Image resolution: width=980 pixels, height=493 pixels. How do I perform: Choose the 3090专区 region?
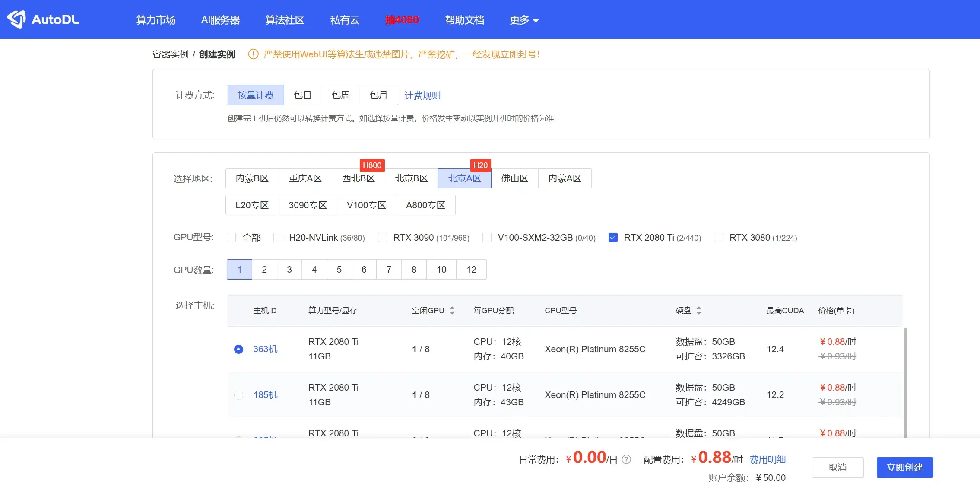pyautogui.click(x=308, y=205)
